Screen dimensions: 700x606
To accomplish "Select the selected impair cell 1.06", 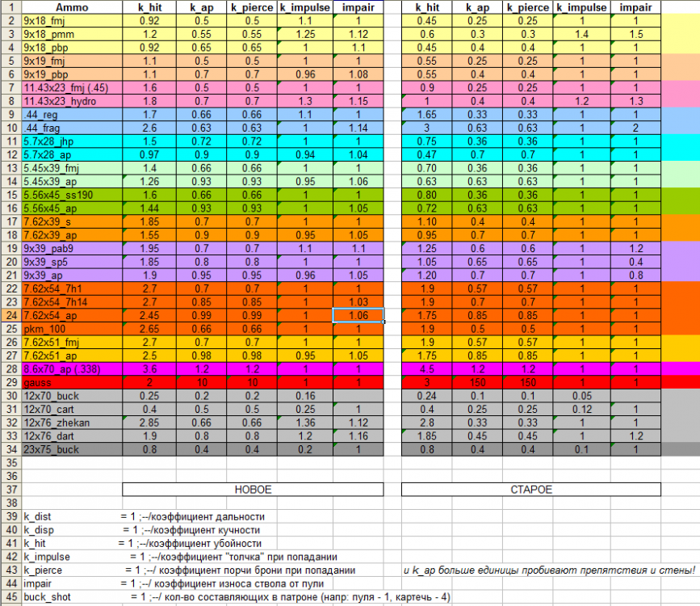I will click(358, 315).
